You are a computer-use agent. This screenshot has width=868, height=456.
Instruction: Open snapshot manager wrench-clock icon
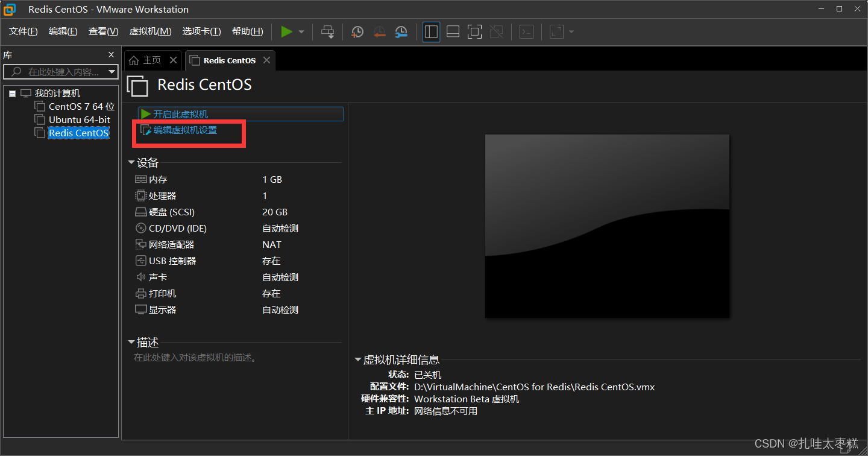click(401, 31)
